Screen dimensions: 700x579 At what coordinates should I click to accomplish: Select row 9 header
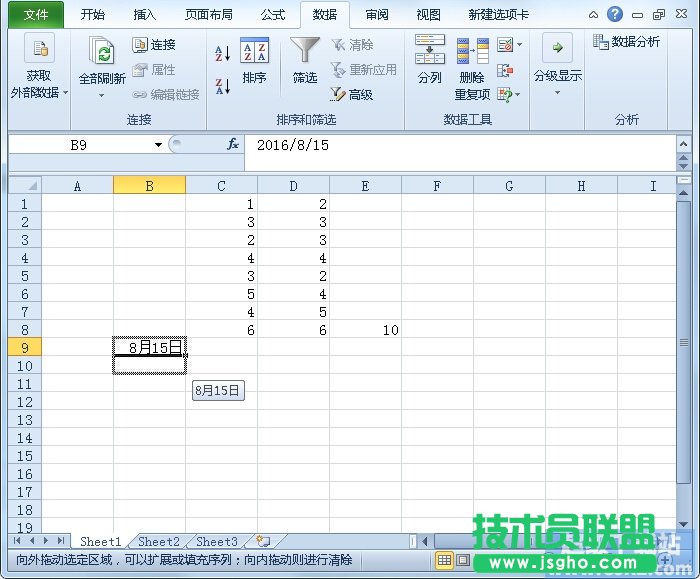tap(25, 348)
